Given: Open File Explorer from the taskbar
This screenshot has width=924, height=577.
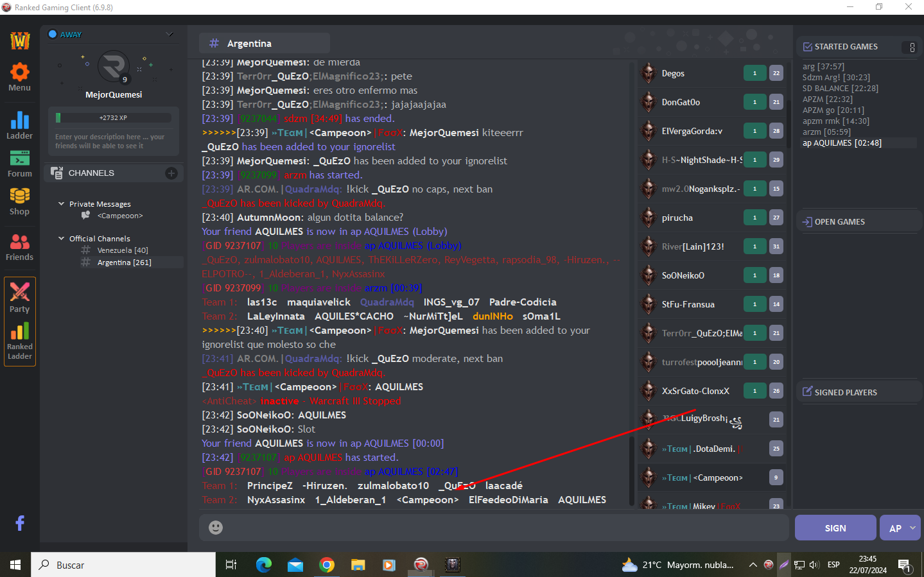Looking at the screenshot, I should tap(358, 565).
